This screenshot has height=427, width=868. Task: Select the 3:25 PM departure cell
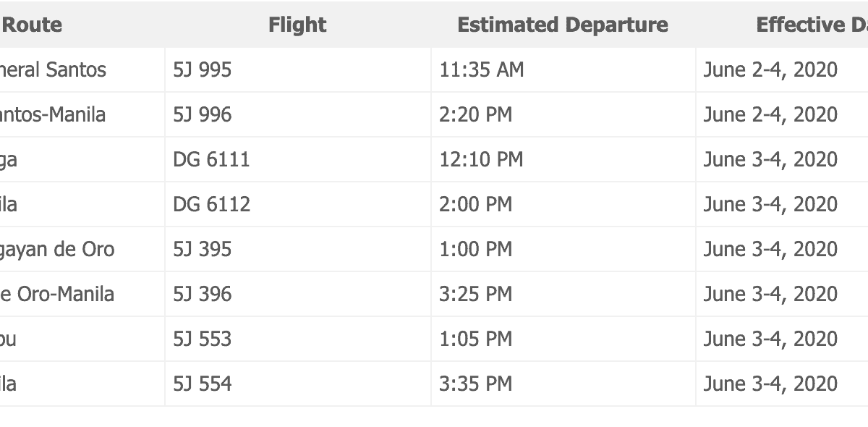475,295
